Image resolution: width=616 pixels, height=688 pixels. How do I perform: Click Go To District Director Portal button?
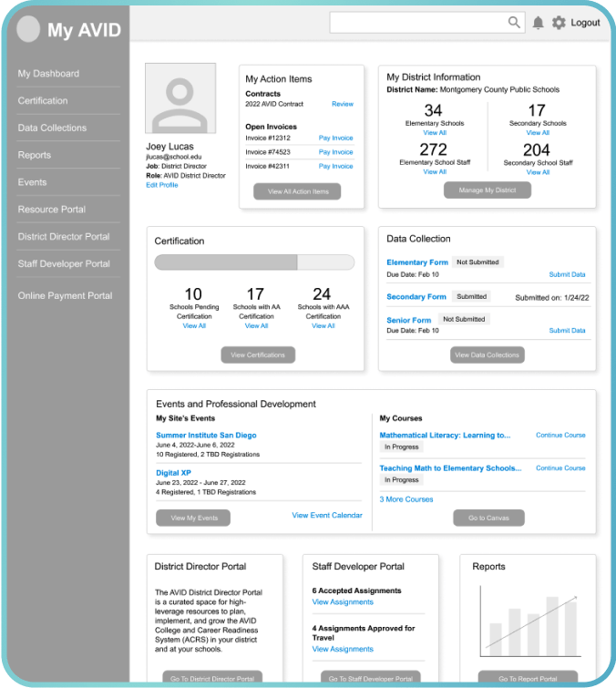click(x=212, y=678)
